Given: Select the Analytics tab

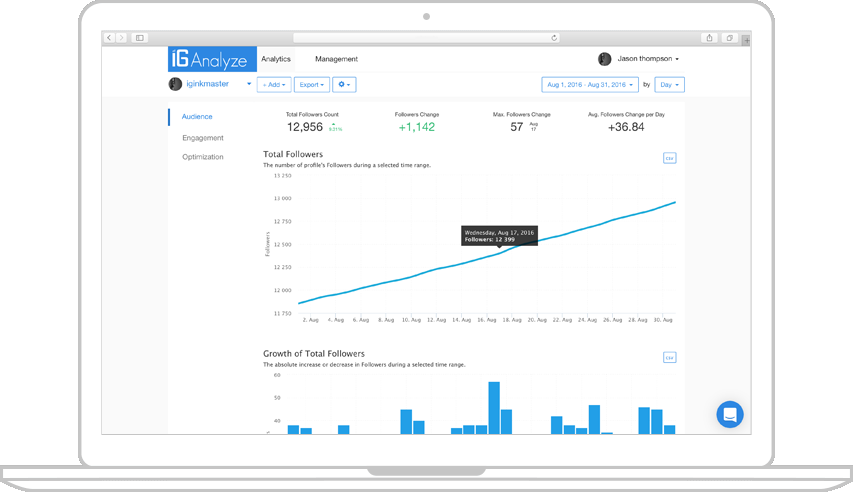Looking at the screenshot, I should [276, 59].
